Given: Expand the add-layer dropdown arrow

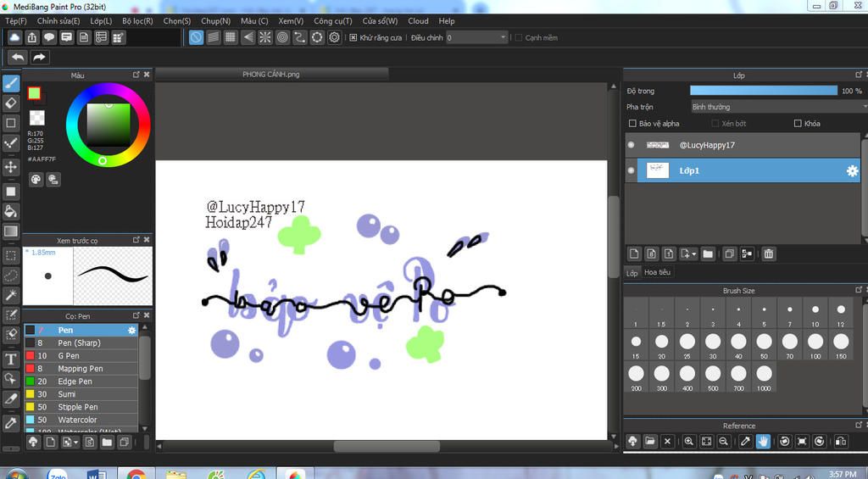Looking at the screenshot, I should (693, 254).
